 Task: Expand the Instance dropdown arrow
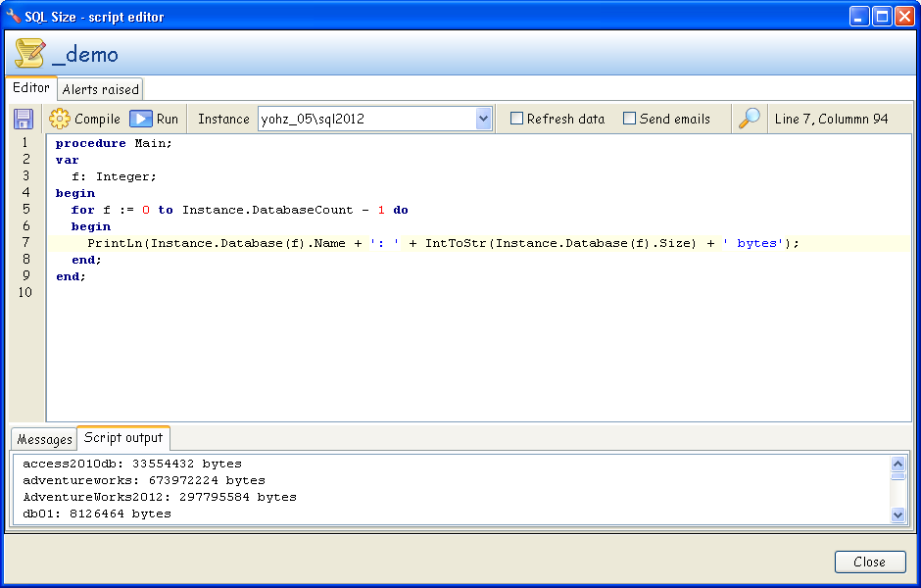pyautogui.click(x=483, y=119)
